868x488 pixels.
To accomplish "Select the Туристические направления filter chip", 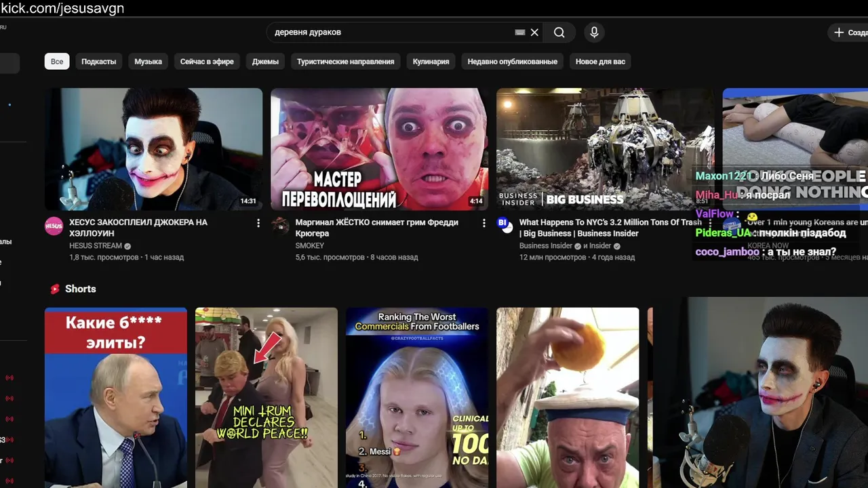I will pos(345,62).
